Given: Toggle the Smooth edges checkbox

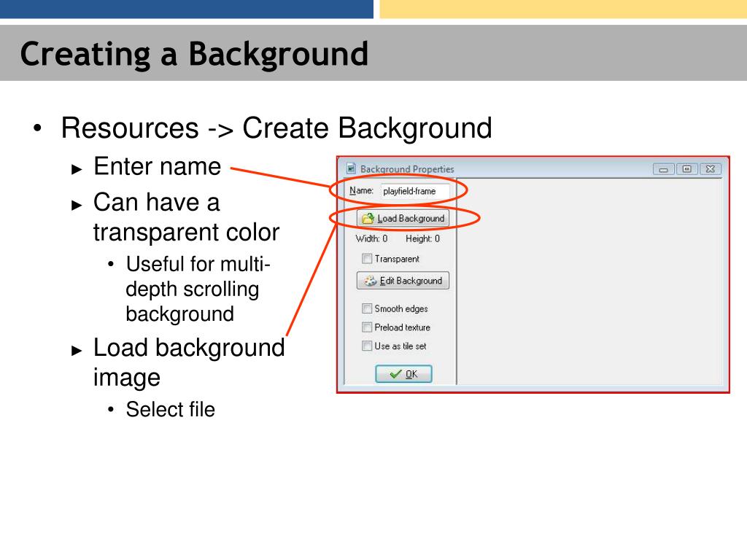Looking at the screenshot, I should [367, 308].
